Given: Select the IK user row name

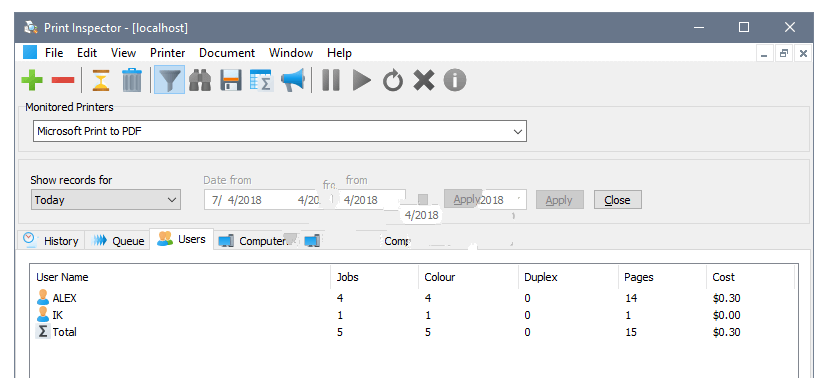Looking at the screenshot, I should click(58, 315).
